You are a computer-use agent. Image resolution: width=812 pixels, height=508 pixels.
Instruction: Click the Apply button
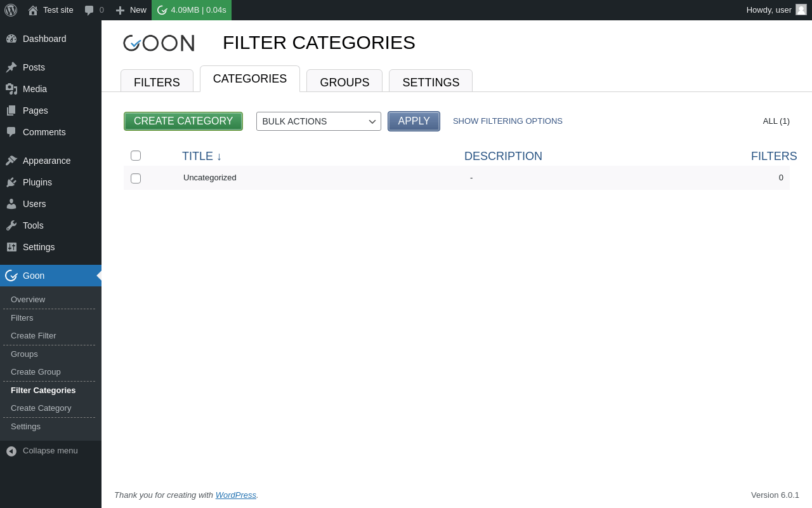click(414, 121)
